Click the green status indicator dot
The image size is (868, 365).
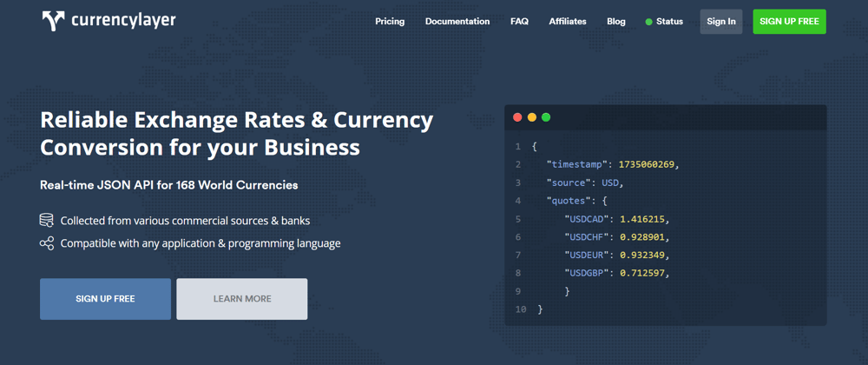pos(648,22)
